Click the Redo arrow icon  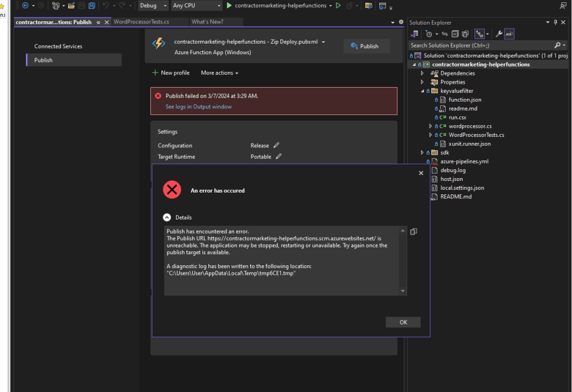[x=122, y=6]
